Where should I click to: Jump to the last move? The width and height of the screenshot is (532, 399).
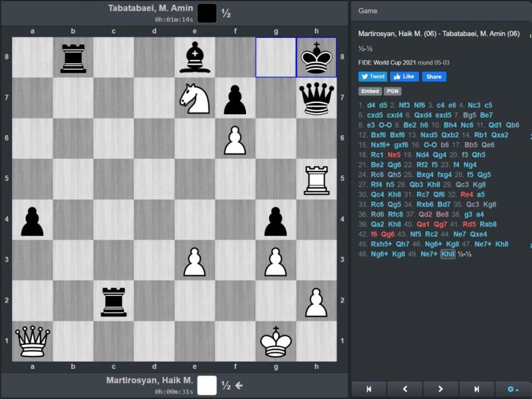(x=476, y=389)
